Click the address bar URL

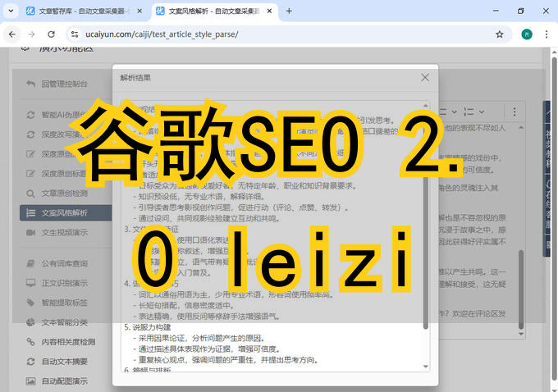[162, 34]
